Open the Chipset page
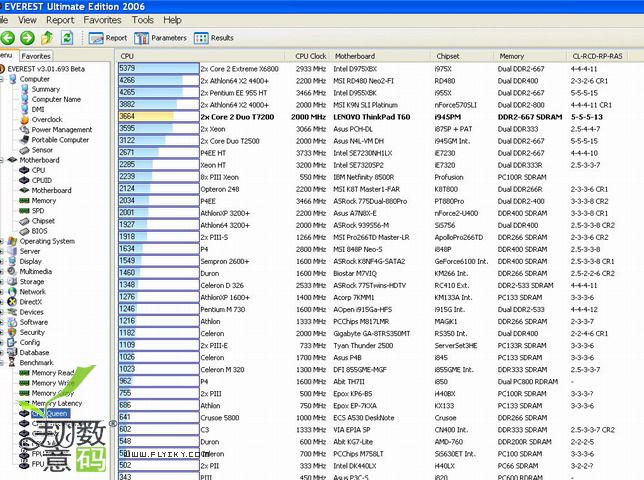644x480 pixels. coord(43,220)
